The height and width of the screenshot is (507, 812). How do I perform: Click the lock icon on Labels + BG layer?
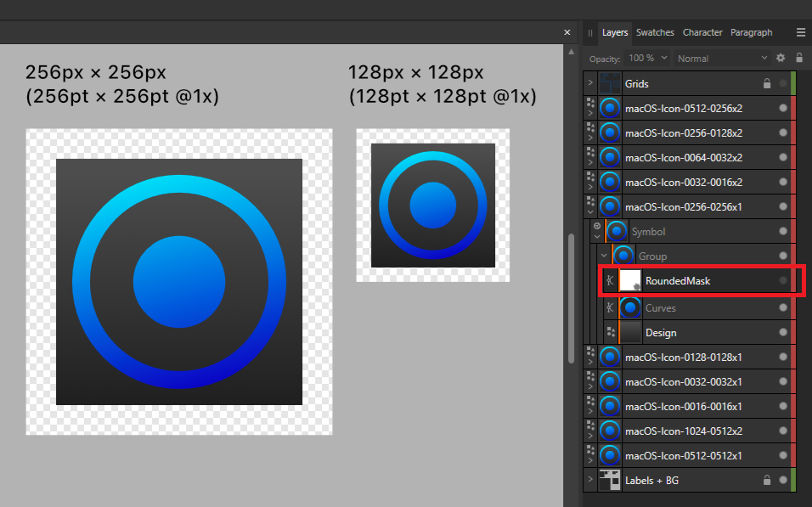coord(767,481)
